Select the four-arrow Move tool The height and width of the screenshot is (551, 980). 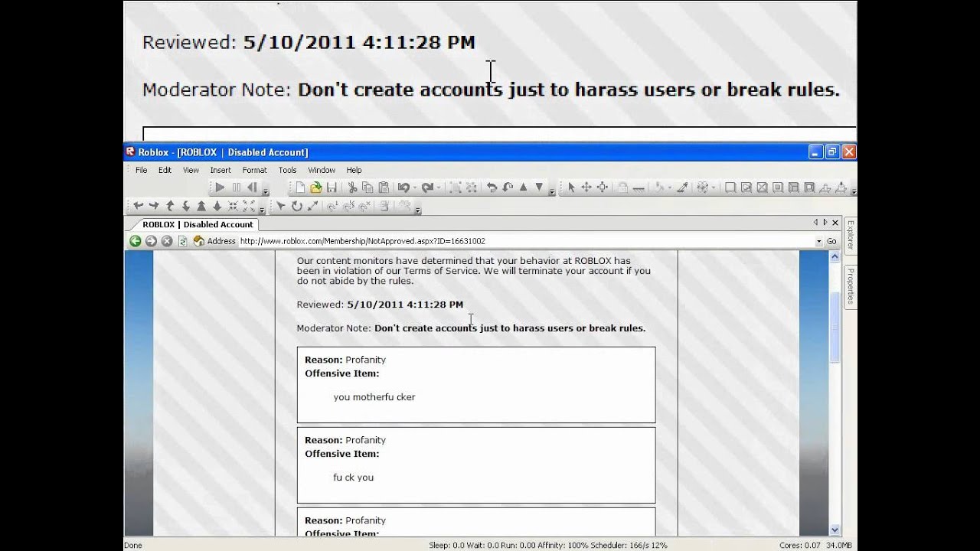[x=586, y=187]
